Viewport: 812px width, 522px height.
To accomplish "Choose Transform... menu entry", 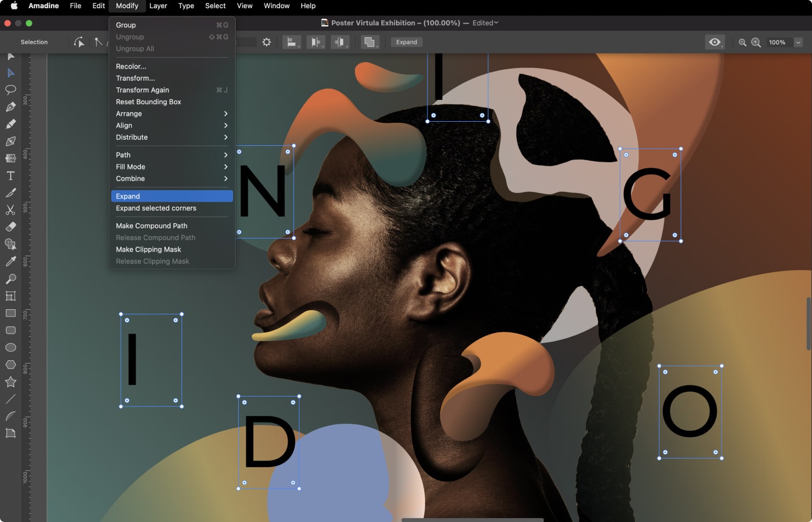I will [172, 78].
